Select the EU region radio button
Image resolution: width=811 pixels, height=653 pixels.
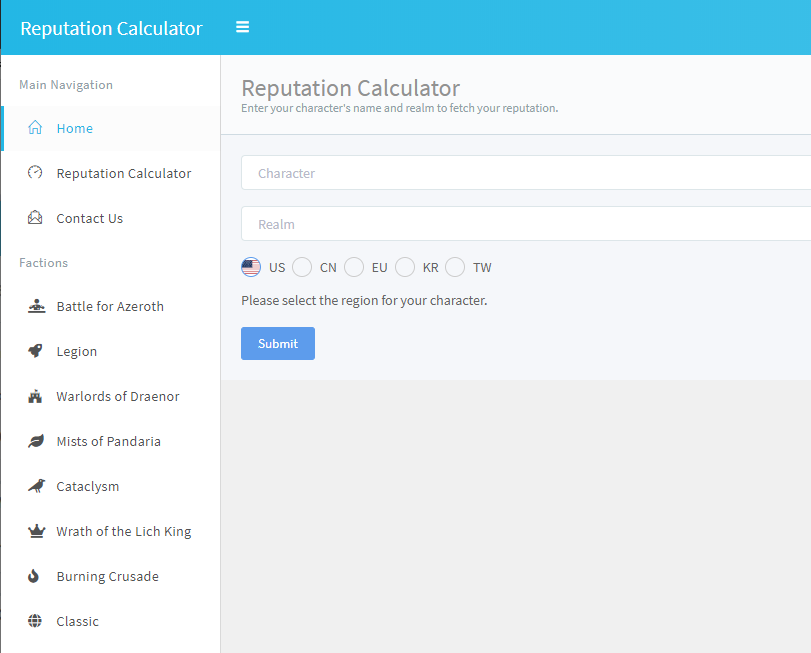pos(354,267)
